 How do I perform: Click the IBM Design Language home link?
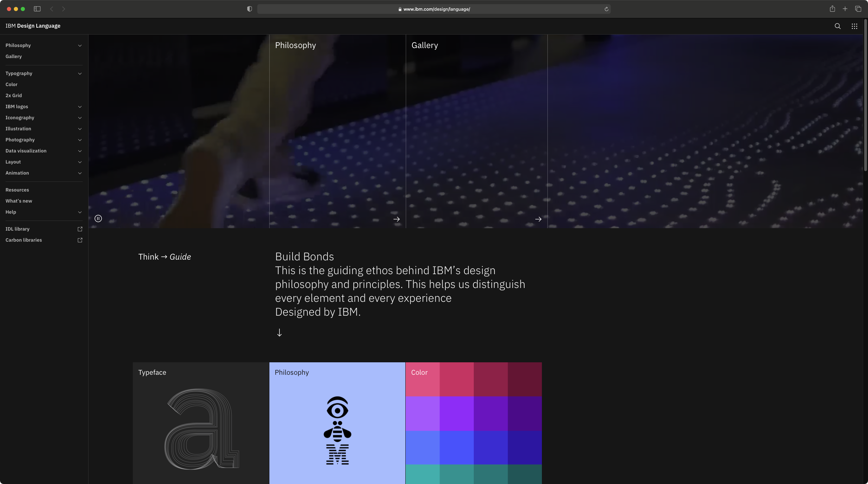click(x=33, y=26)
